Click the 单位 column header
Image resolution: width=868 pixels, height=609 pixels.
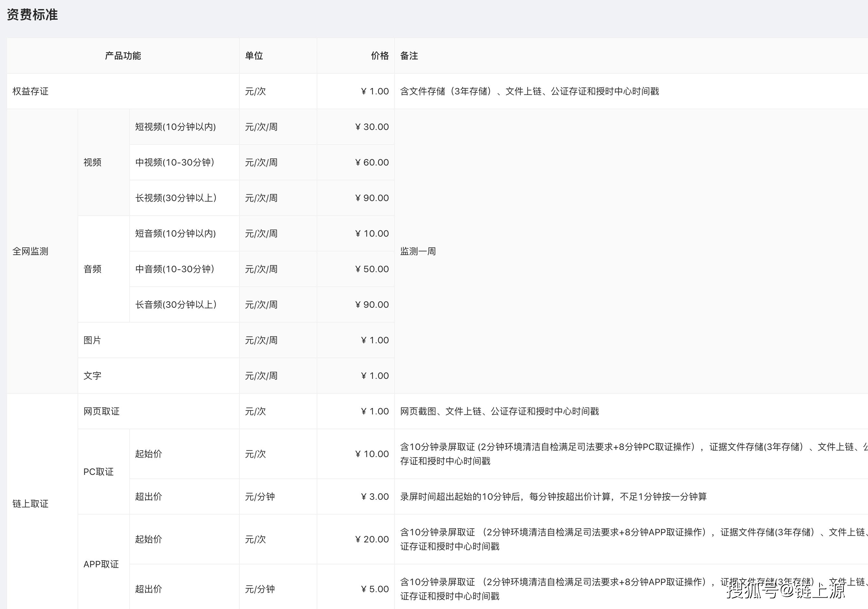tap(254, 56)
